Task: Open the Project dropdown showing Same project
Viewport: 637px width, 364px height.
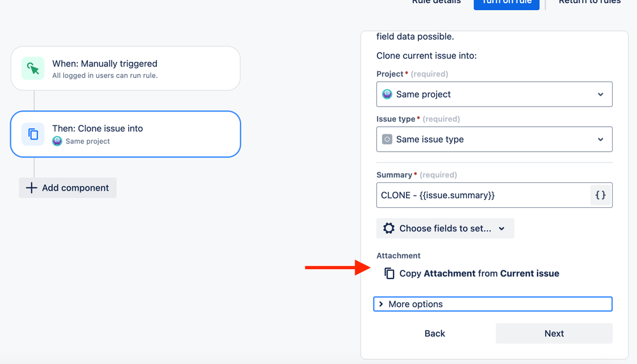Action: coord(494,94)
